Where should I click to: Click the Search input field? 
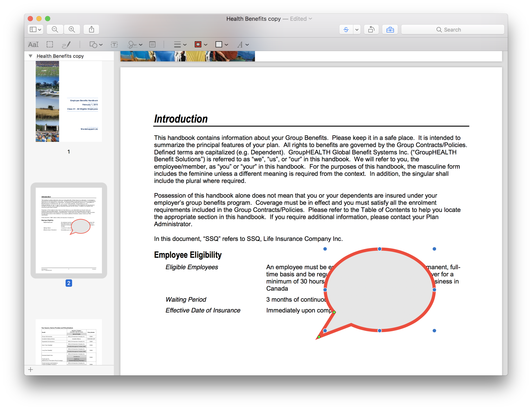click(x=453, y=30)
